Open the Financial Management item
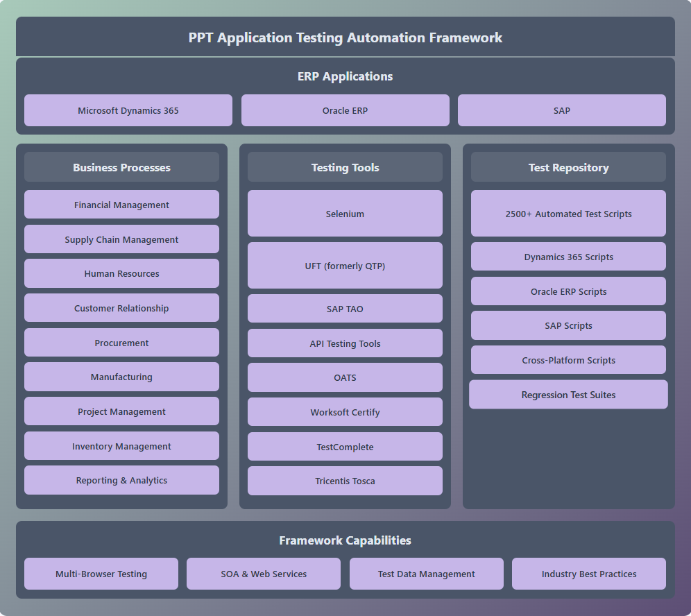 click(121, 205)
